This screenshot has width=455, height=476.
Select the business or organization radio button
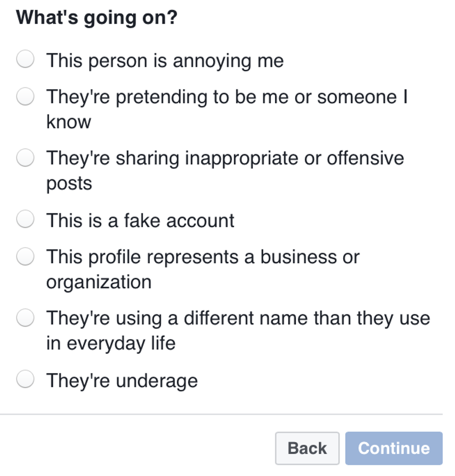[25, 256]
